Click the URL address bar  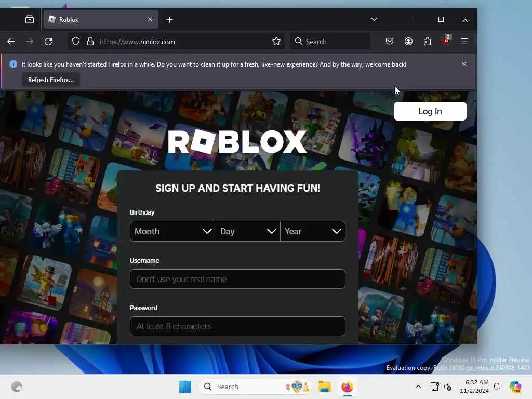177,42
